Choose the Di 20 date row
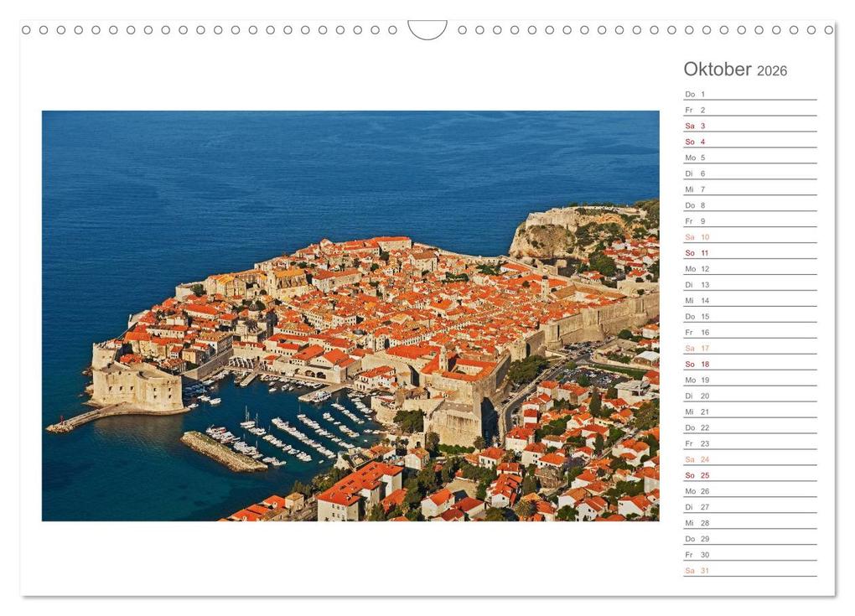This screenshot has width=855, height=616. click(749, 396)
